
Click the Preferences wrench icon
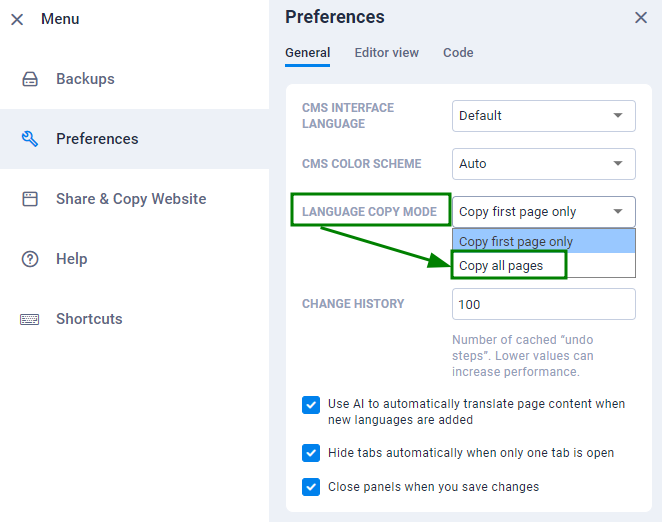[x=30, y=139]
